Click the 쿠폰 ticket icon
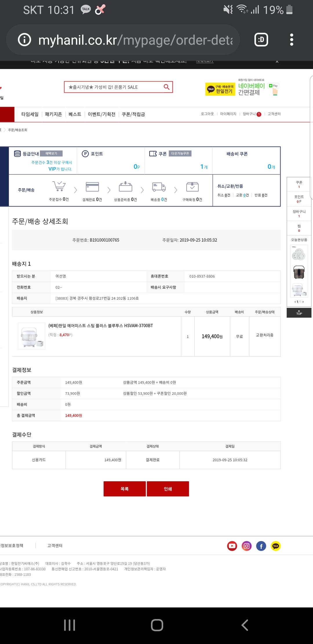Viewport: 313px width, 644px height. coord(153,153)
